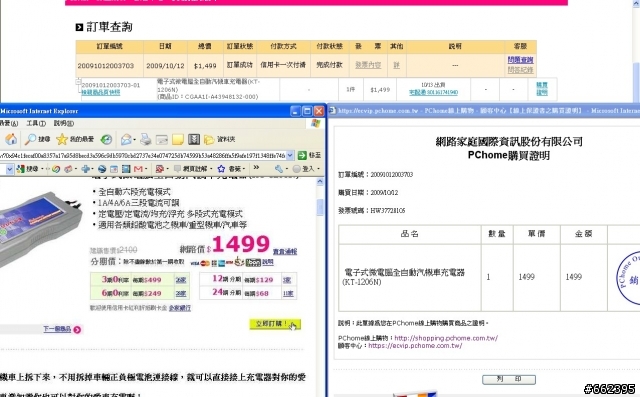Click the Gmail icon in Google toolbar
This screenshot has height=397, width=640.
click(x=138, y=169)
